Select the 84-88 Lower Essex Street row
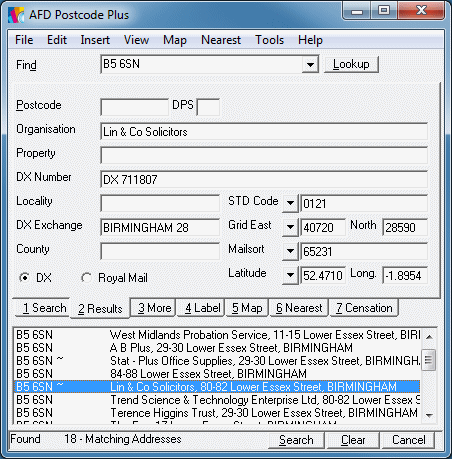The image size is (452, 459). pos(217,374)
